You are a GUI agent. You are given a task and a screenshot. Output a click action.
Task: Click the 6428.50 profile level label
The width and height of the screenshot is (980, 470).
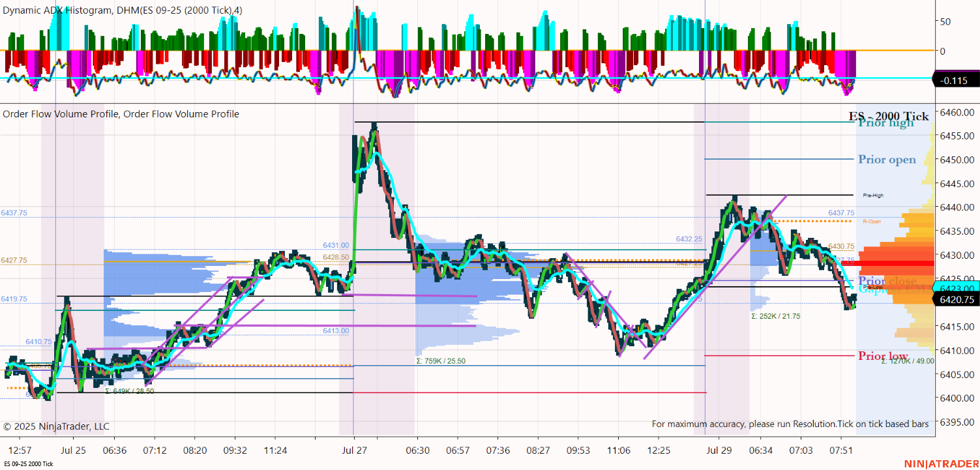pyautogui.click(x=336, y=257)
